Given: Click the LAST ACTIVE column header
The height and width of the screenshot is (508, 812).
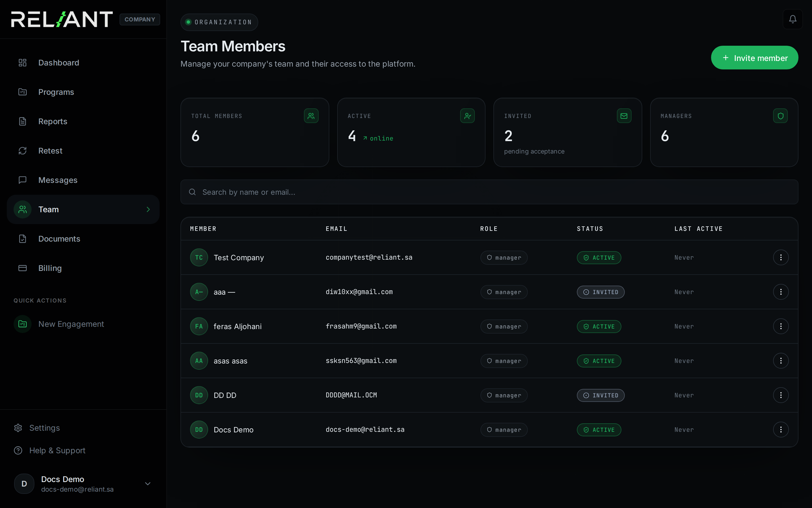Looking at the screenshot, I should (699, 229).
